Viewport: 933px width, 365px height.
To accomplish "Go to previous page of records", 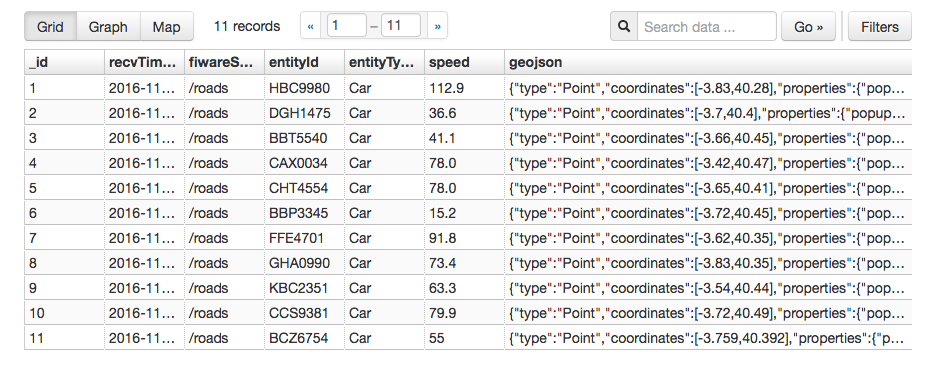I will point(311,26).
